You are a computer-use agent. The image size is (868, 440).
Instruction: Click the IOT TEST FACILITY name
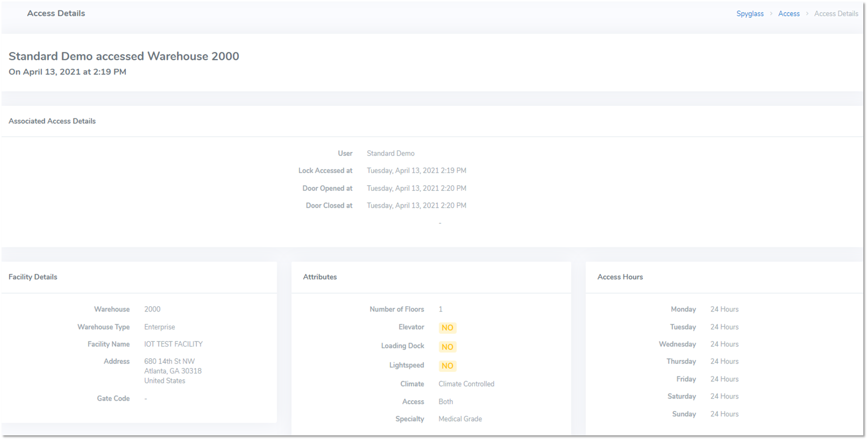tap(173, 344)
